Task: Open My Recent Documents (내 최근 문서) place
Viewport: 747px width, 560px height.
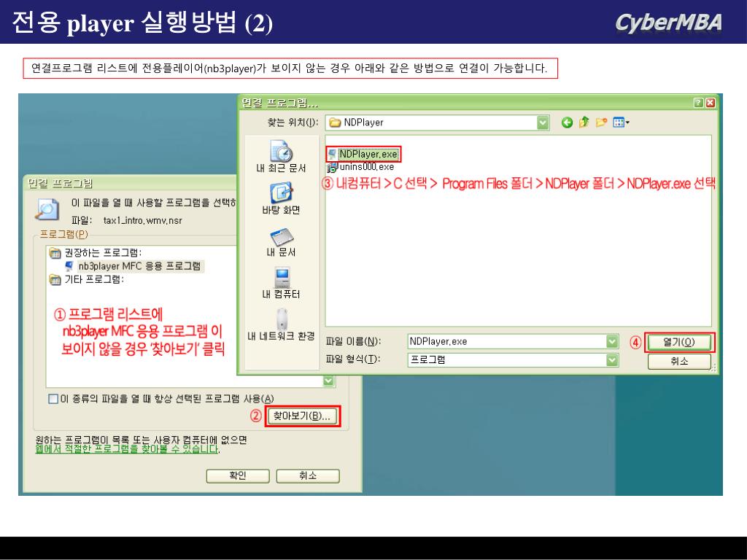Action: [x=281, y=157]
